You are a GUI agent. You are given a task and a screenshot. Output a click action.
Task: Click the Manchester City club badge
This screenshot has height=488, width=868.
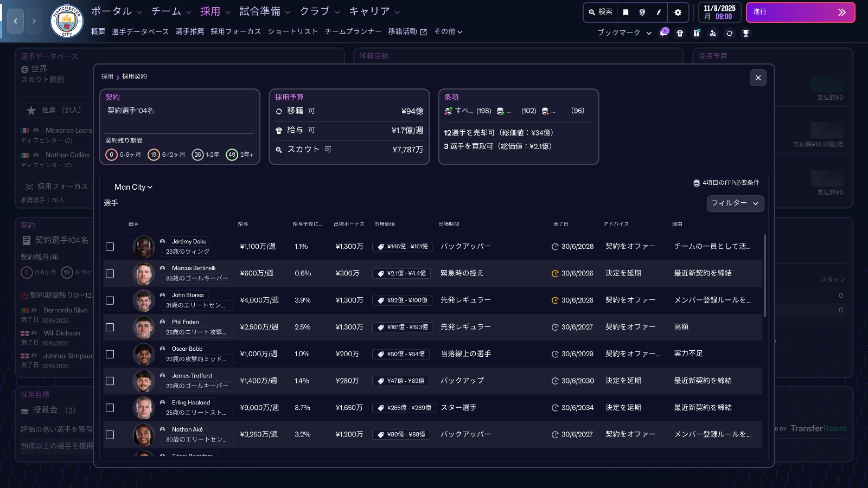tap(66, 21)
